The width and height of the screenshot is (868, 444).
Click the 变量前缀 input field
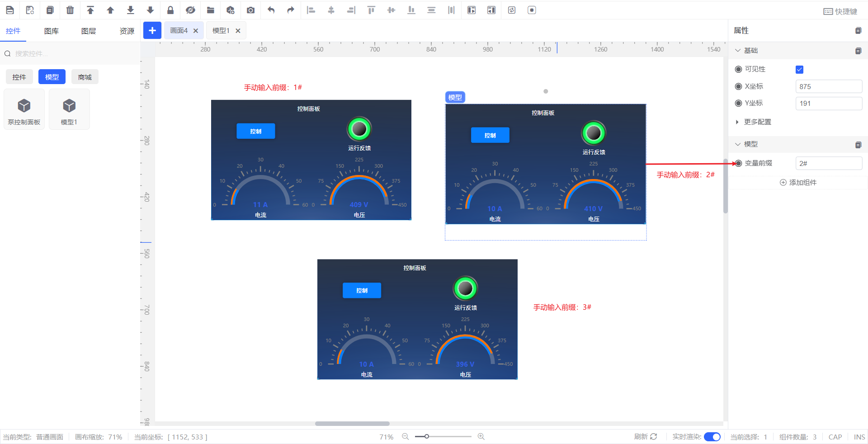coord(828,163)
